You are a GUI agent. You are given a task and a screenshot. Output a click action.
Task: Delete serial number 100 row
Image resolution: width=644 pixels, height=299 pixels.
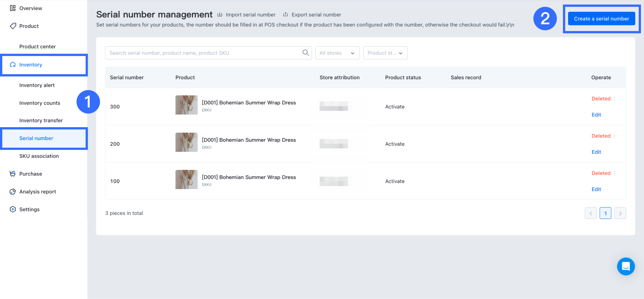tap(601, 173)
